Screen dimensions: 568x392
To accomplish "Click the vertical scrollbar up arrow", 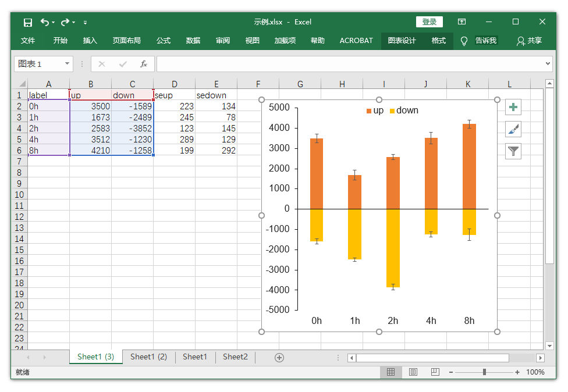I will (x=549, y=84).
